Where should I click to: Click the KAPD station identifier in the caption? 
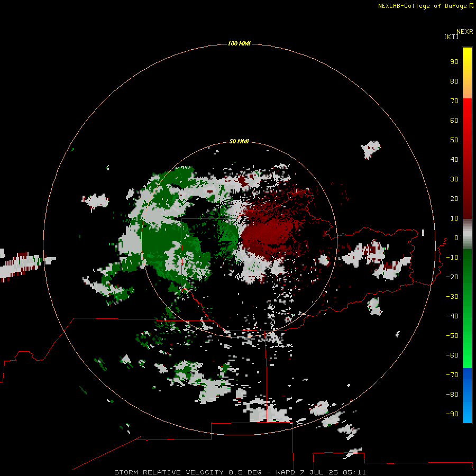point(286,472)
